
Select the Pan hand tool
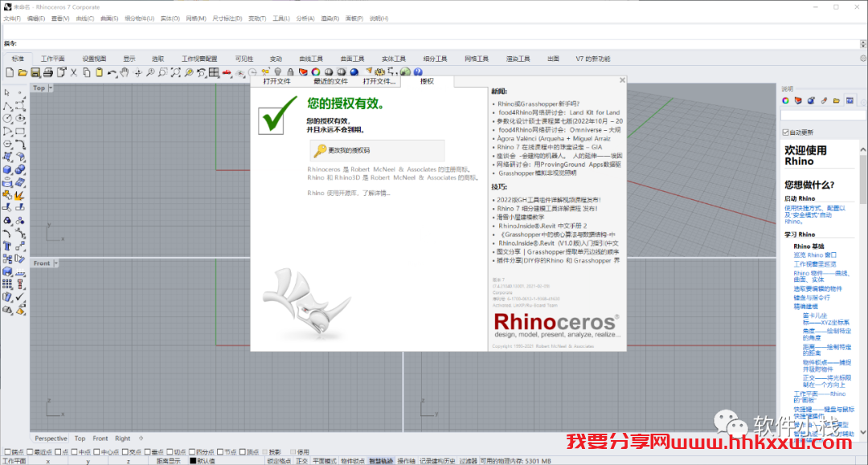point(125,72)
